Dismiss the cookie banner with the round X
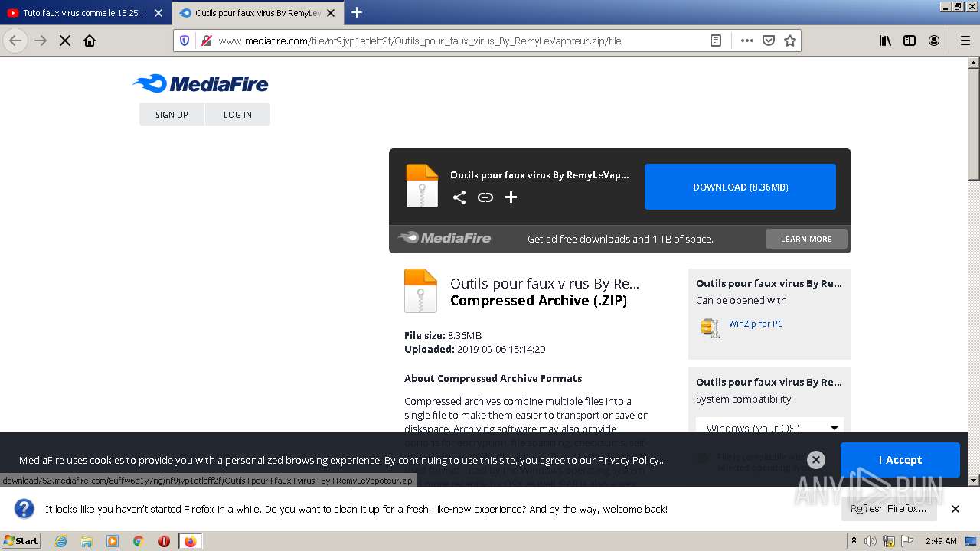The image size is (980, 551). (816, 459)
